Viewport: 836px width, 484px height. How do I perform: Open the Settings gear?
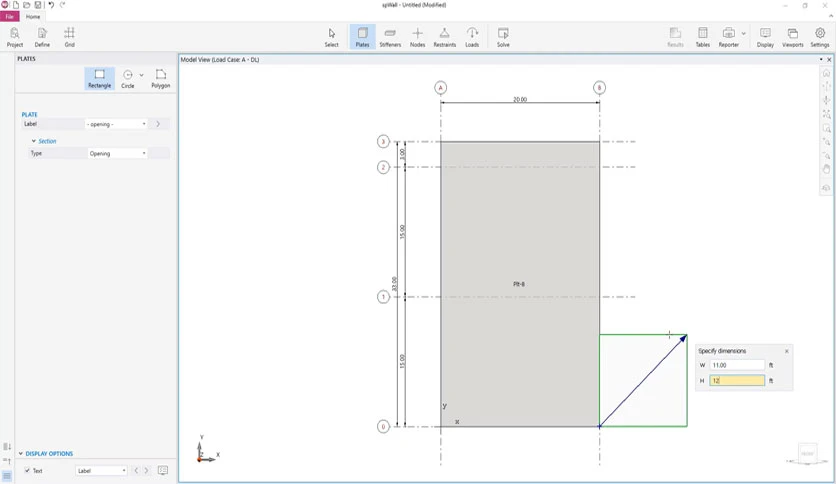[820, 37]
